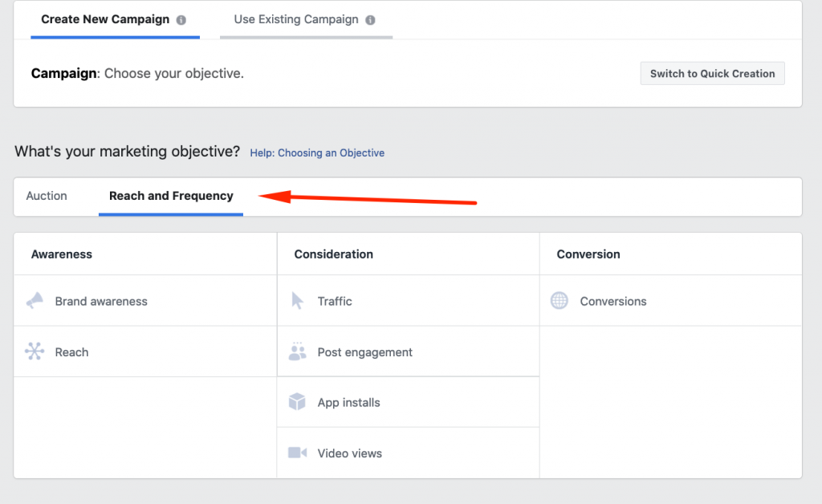Click 'Campaign: Choose your objective.' text
The height and width of the screenshot is (504, 822).
tap(137, 73)
